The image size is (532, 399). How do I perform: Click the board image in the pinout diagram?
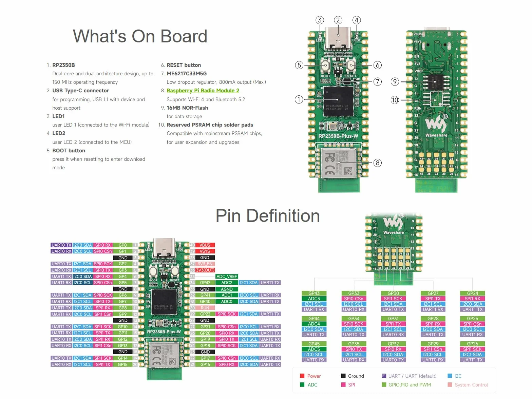164,309
